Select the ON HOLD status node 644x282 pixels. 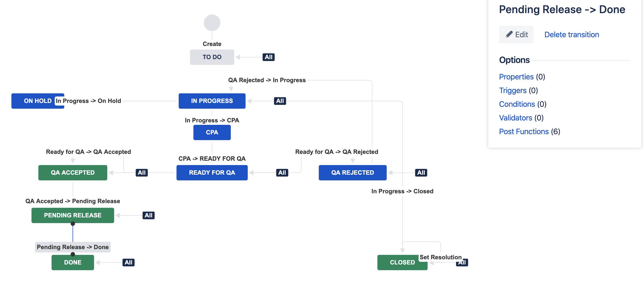tap(37, 101)
